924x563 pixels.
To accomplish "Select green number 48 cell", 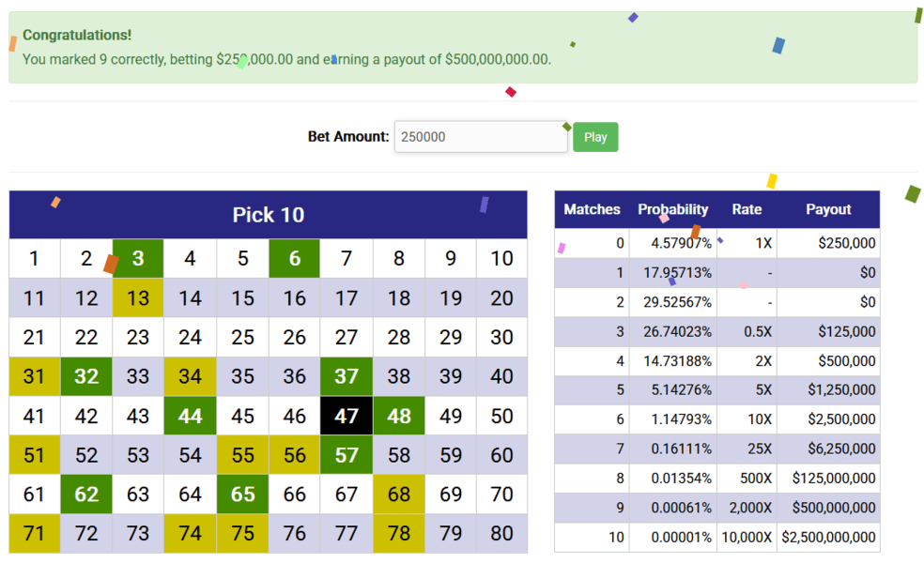I will (x=398, y=416).
